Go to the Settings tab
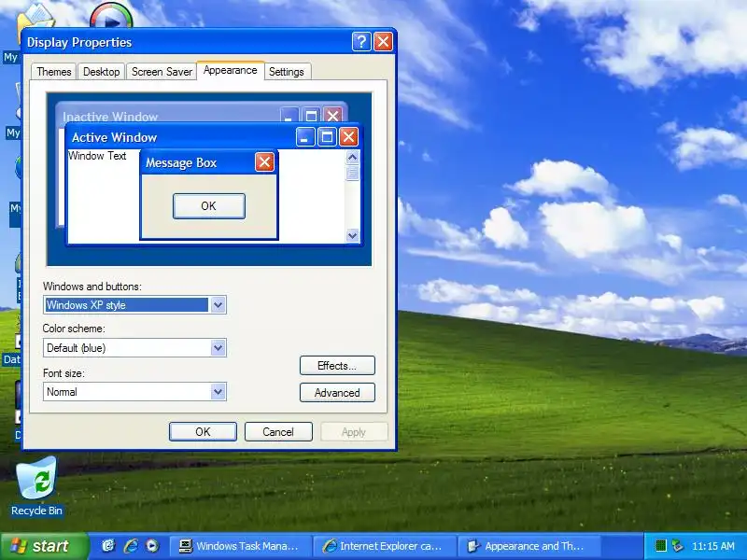The width and height of the screenshot is (747, 560). [287, 72]
